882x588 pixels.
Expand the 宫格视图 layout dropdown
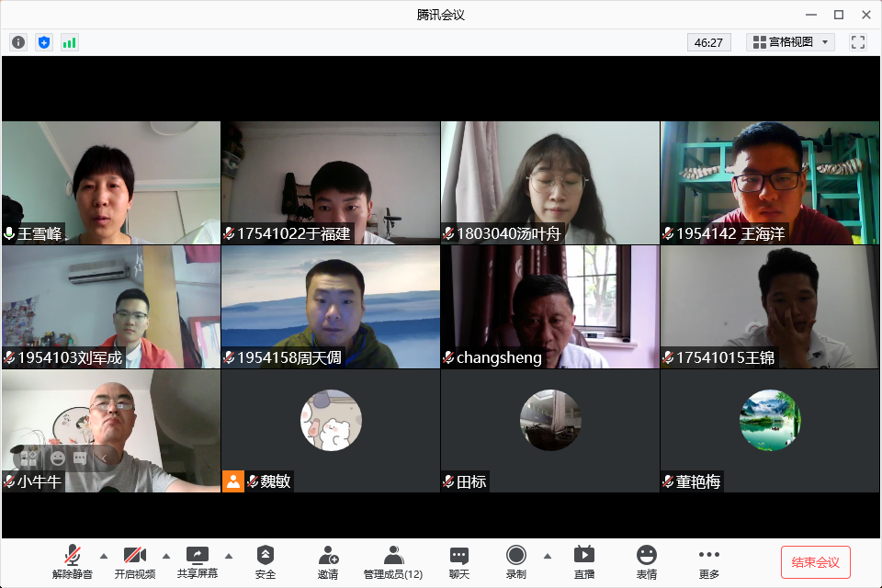click(x=790, y=42)
